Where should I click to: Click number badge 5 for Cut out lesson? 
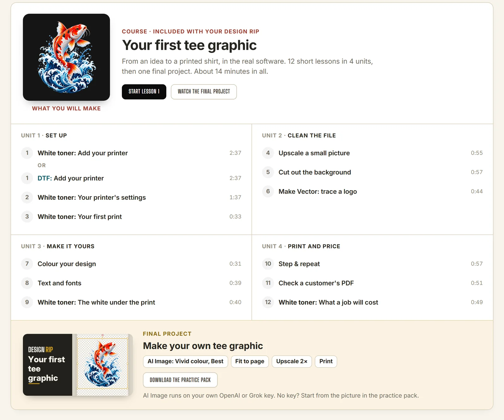(268, 172)
